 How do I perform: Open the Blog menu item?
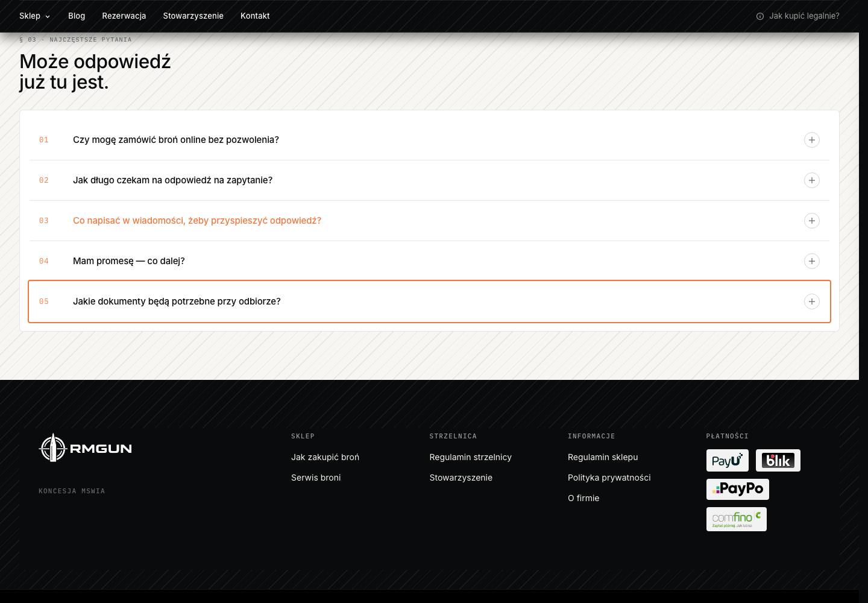(77, 16)
